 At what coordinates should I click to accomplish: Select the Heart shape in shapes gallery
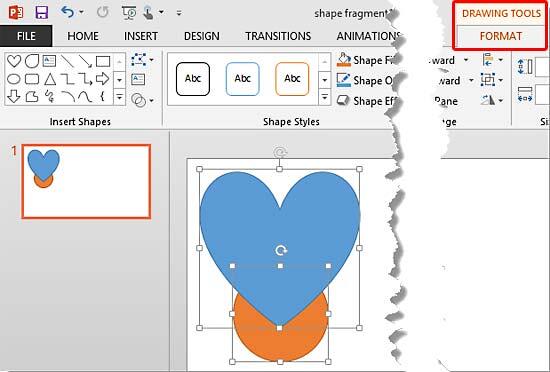coord(14,61)
